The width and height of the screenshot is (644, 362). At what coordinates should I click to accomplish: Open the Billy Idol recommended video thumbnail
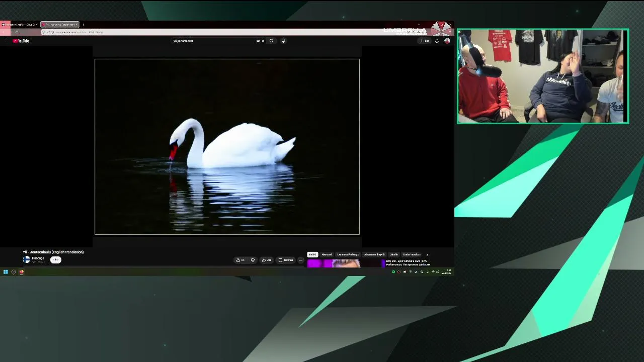point(346,263)
